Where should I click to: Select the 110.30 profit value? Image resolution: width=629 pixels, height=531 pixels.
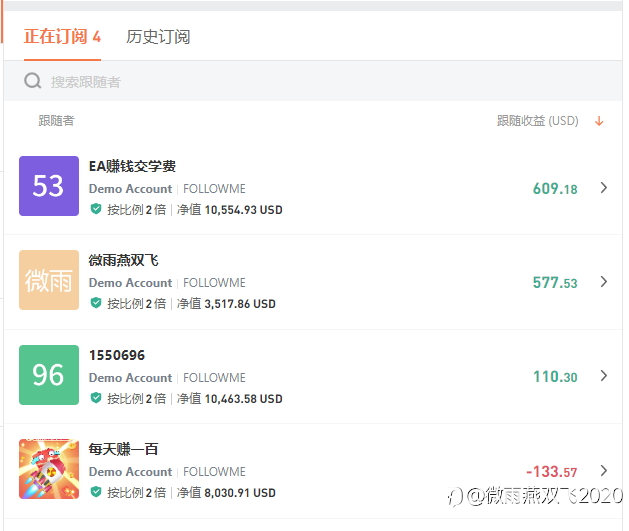(555, 377)
